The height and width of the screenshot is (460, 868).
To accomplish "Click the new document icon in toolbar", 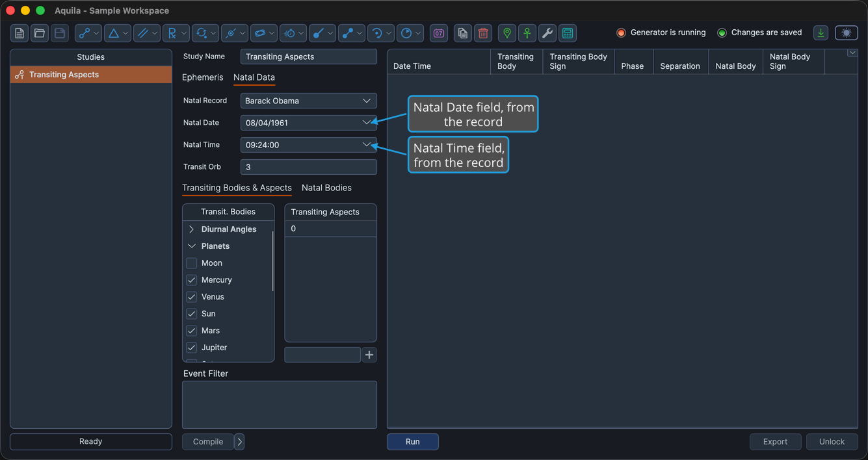I will pos(20,33).
